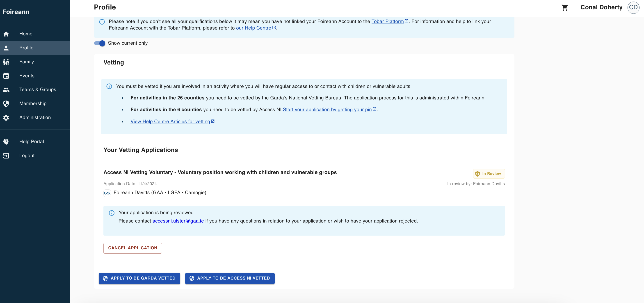644x303 pixels.
Task: Click the CD user avatar circle
Action: tap(633, 7)
